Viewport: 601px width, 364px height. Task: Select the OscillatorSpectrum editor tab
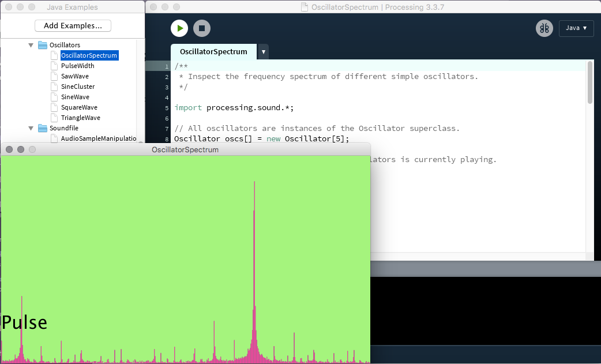coord(213,52)
